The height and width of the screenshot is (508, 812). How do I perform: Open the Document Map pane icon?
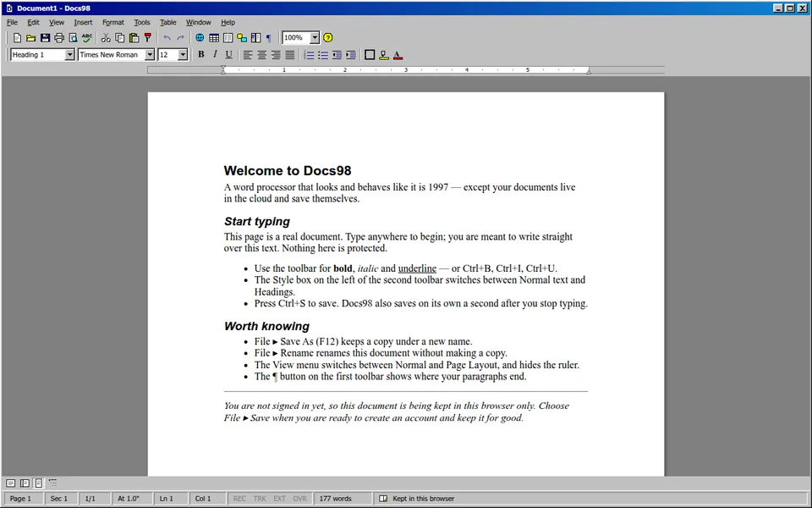click(255, 38)
